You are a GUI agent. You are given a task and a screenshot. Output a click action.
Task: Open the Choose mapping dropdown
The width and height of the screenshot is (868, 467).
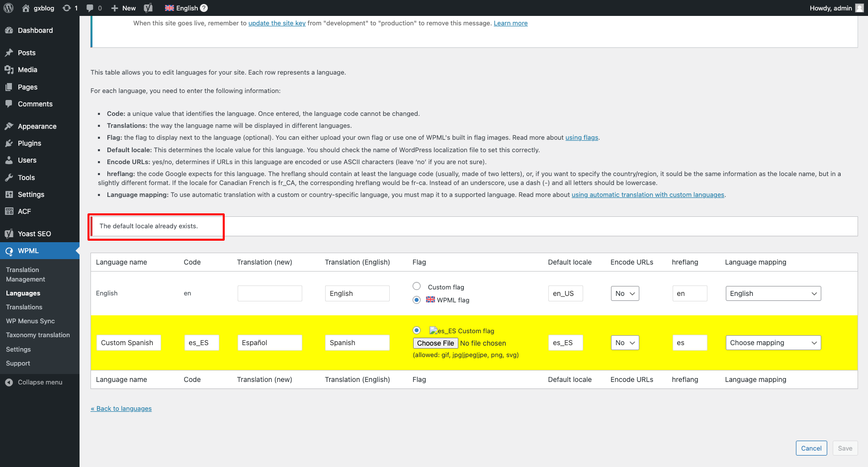pyautogui.click(x=773, y=343)
